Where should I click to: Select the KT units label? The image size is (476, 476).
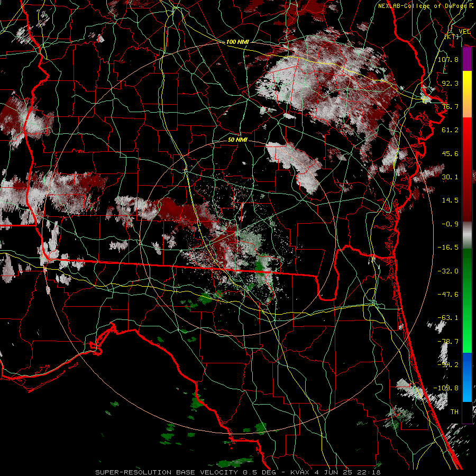(452, 36)
